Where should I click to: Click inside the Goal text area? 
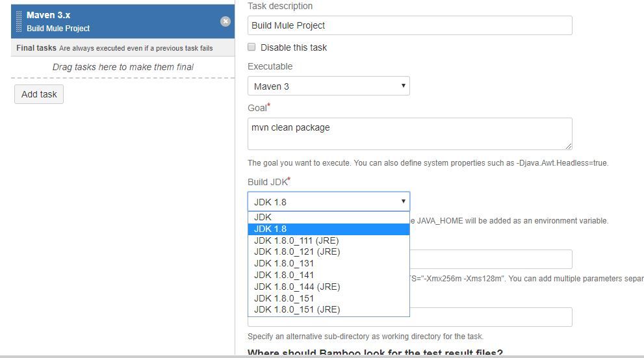click(x=409, y=134)
